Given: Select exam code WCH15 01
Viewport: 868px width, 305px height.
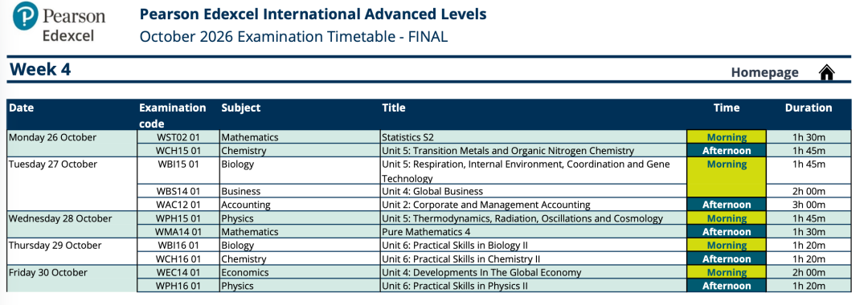Looking at the screenshot, I should (x=178, y=150).
